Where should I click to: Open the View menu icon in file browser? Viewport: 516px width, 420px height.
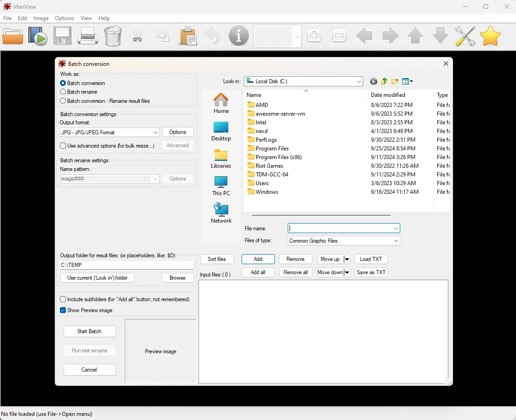(x=408, y=81)
